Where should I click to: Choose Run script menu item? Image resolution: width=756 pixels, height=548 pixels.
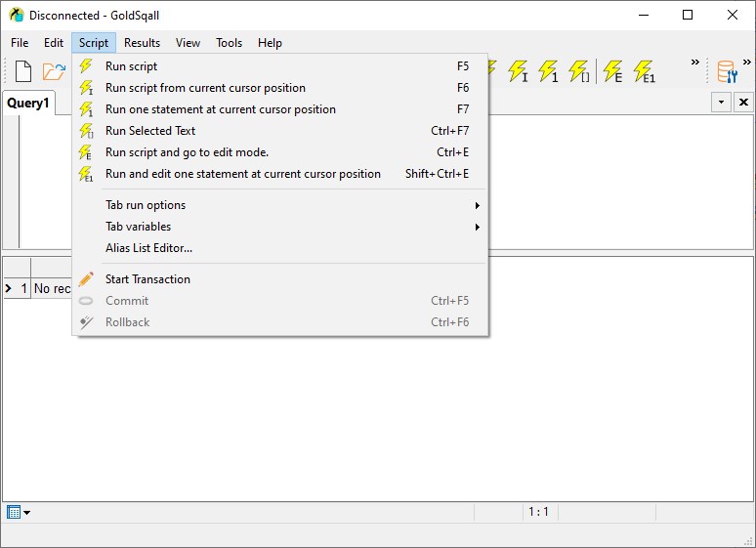point(280,66)
